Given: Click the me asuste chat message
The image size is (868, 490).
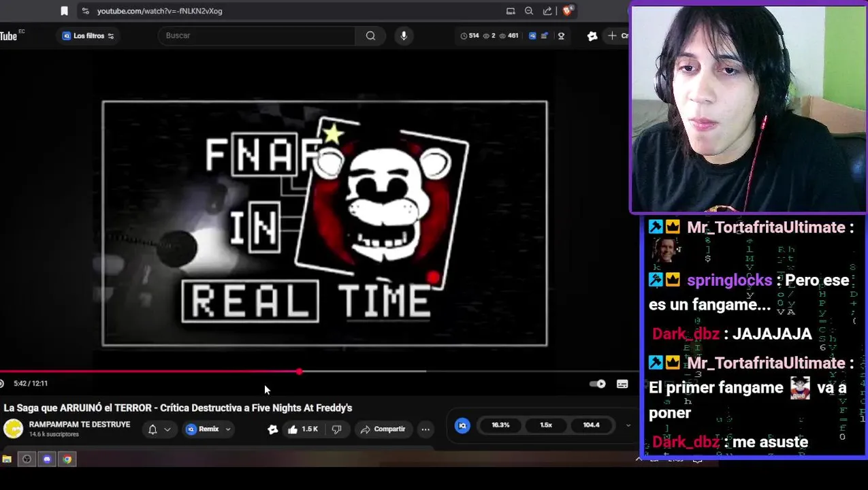Looking at the screenshot, I should 771,442.
